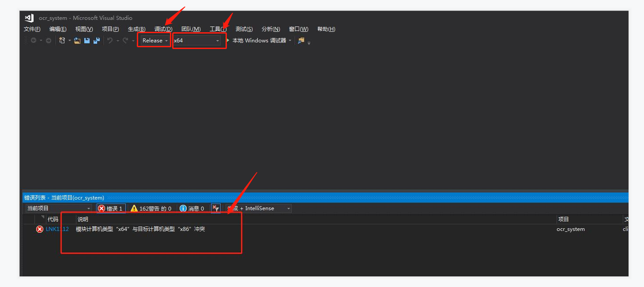The height and width of the screenshot is (287, 644).
Task: Open the 调试(D) menu
Action: click(163, 29)
